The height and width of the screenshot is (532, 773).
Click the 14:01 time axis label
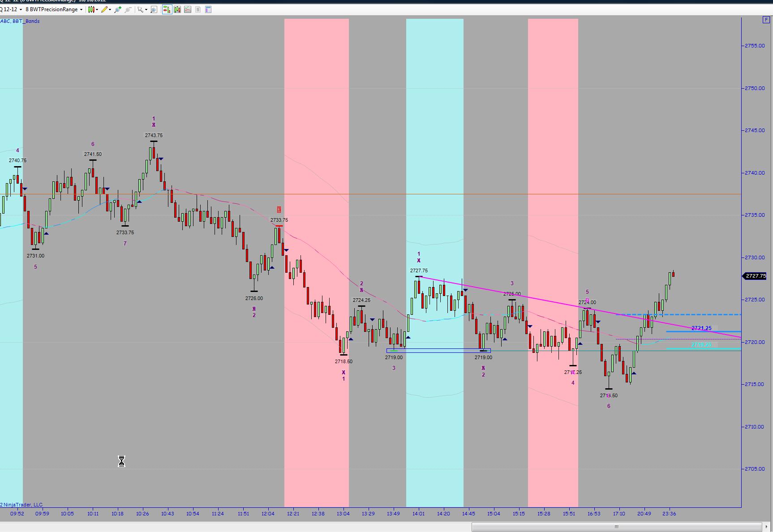pos(418,514)
